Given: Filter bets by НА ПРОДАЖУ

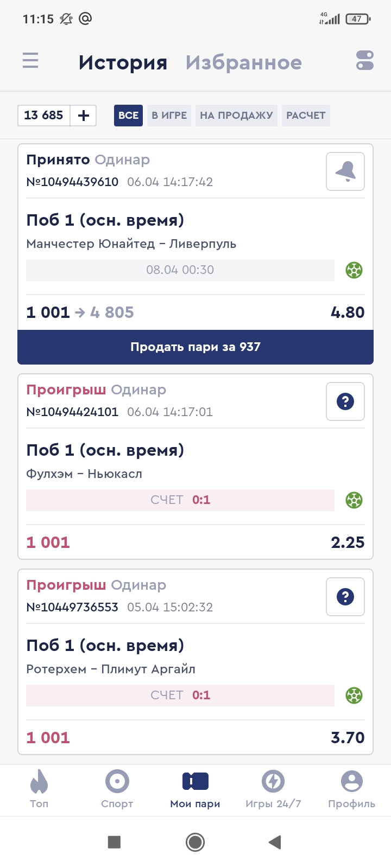Looking at the screenshot, I should (236, 116).
